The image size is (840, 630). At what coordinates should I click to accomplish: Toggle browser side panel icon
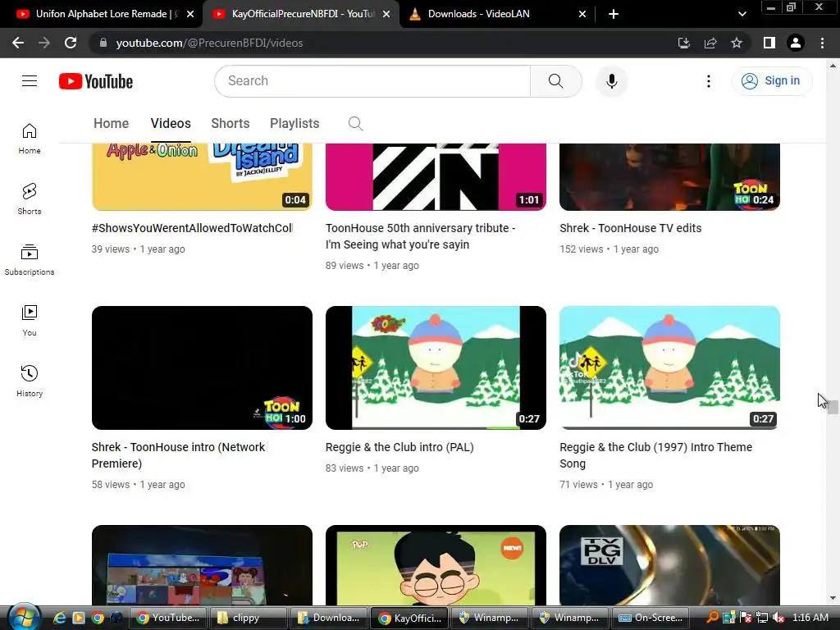769,43
